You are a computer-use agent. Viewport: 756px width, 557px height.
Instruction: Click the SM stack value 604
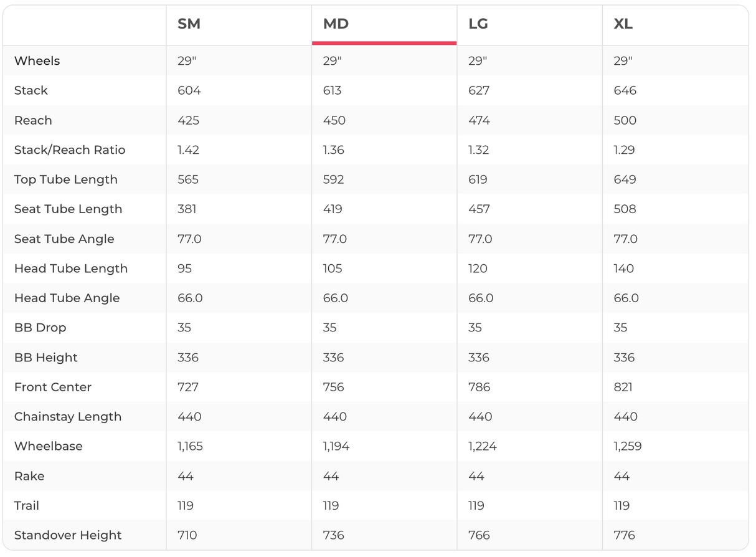[189, 91]
